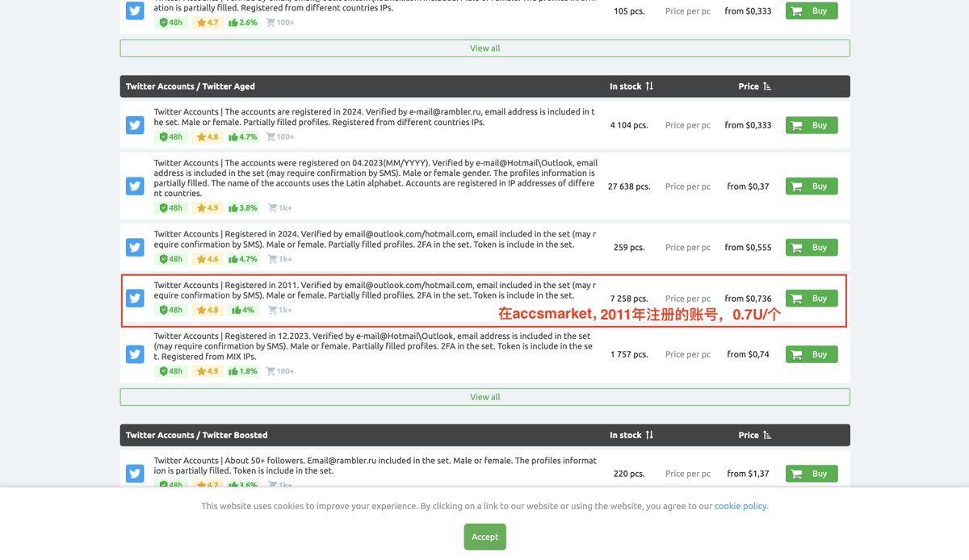The image size is (969, 560).
Task: Click the from $0,736 price
Action: coord(748,299)
